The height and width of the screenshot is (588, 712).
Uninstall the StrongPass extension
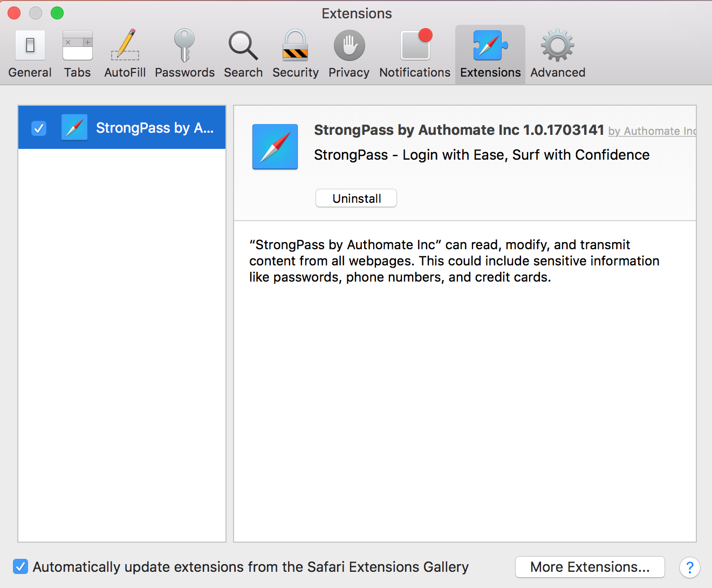coord(356,198)
